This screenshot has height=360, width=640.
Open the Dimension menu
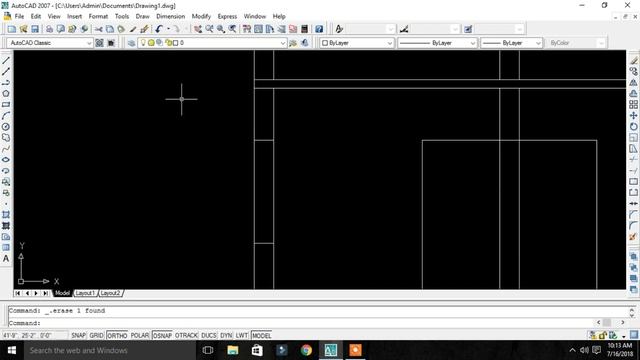coord(171,16)
